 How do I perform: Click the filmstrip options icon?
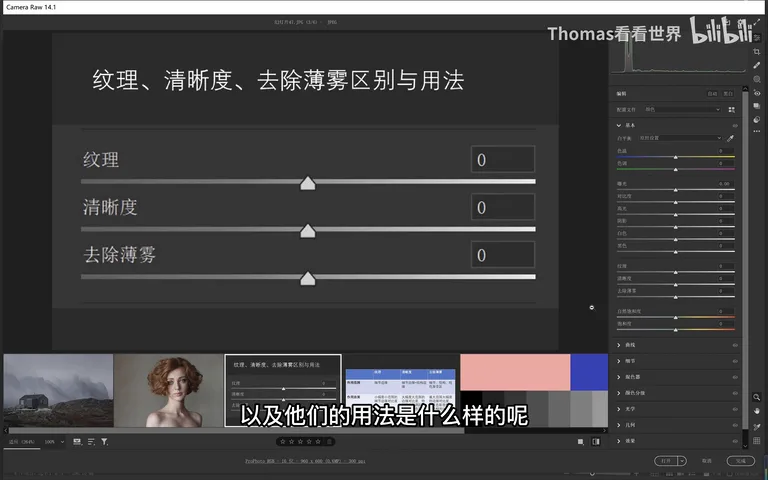[x=77, y=442]
